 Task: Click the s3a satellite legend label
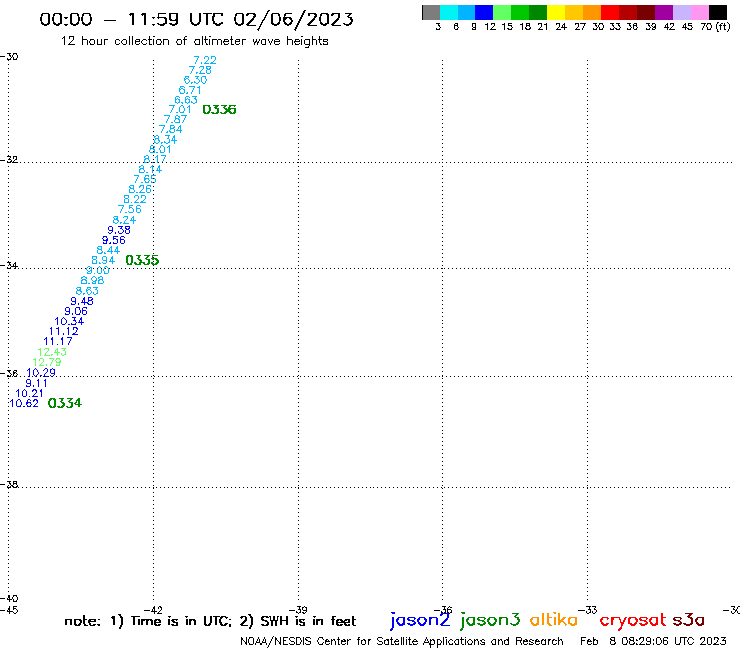pyautogui.click(x=689, y=620)
